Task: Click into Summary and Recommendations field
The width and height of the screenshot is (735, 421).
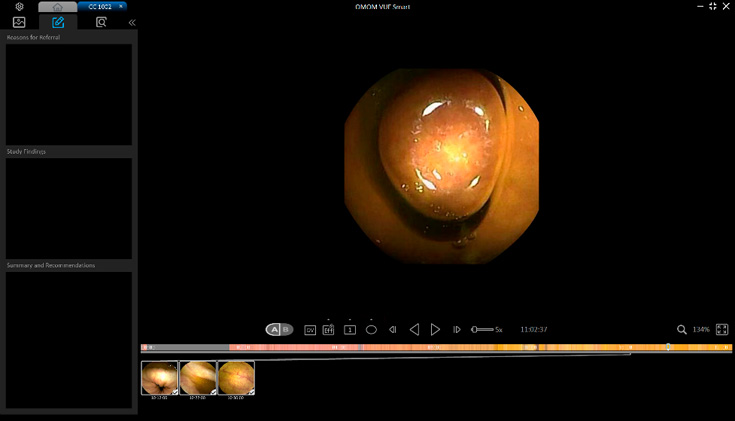Action: click(68, 339)
